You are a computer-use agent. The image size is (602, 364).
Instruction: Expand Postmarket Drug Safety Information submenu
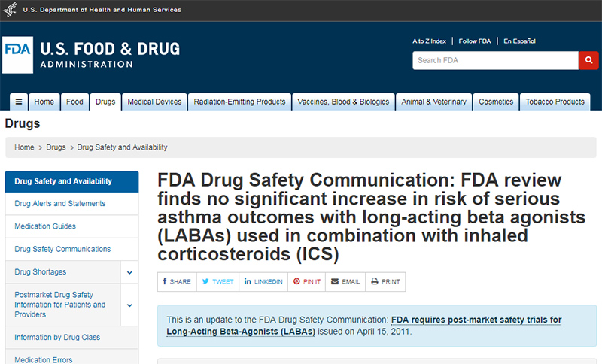point(129,305)
